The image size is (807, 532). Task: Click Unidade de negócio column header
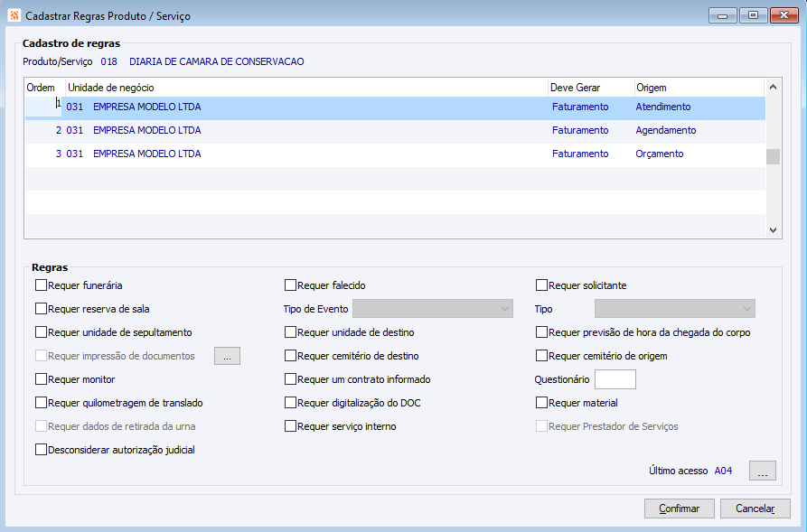coord(306,88)
